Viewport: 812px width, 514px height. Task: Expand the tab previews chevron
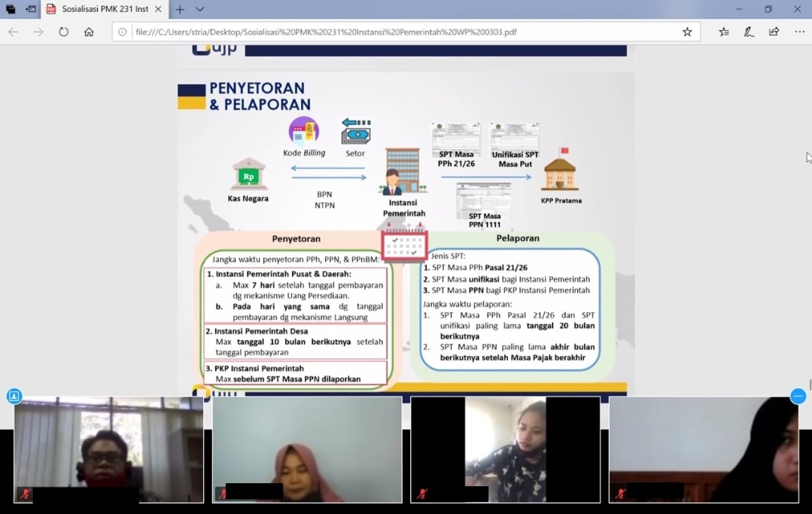(x=199, y=9)
